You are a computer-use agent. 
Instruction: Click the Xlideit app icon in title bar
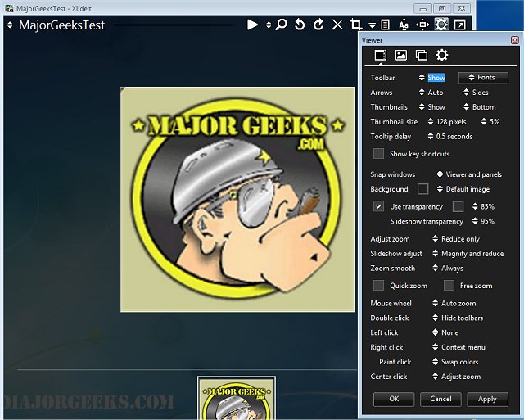point(9,8)
